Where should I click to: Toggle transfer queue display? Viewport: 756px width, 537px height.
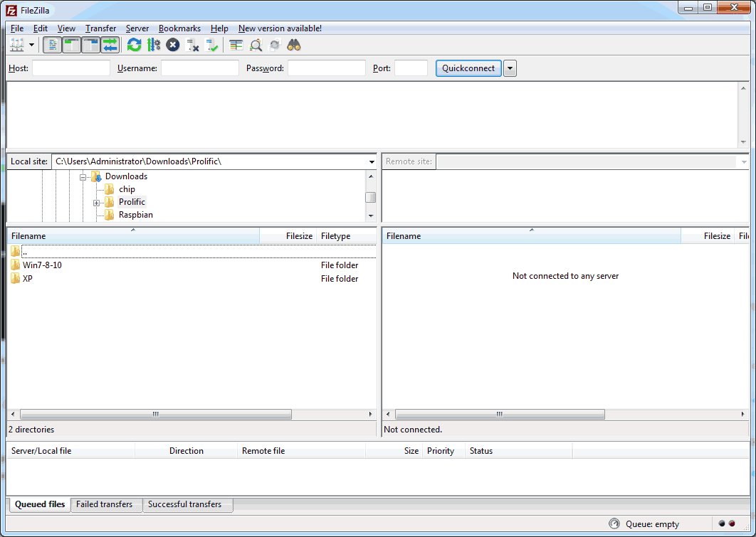[x=110, y=46]
